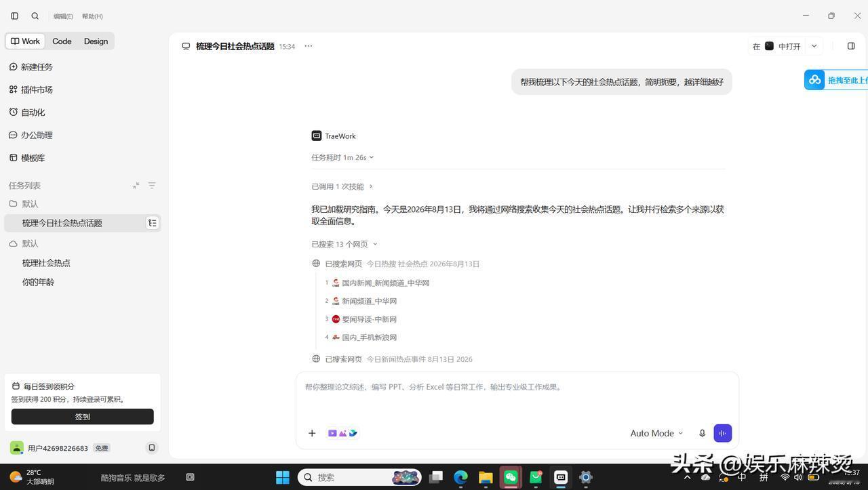The image size is (868, 490).
Task: Click the green user avatar
Action: (x=16, y=448)
